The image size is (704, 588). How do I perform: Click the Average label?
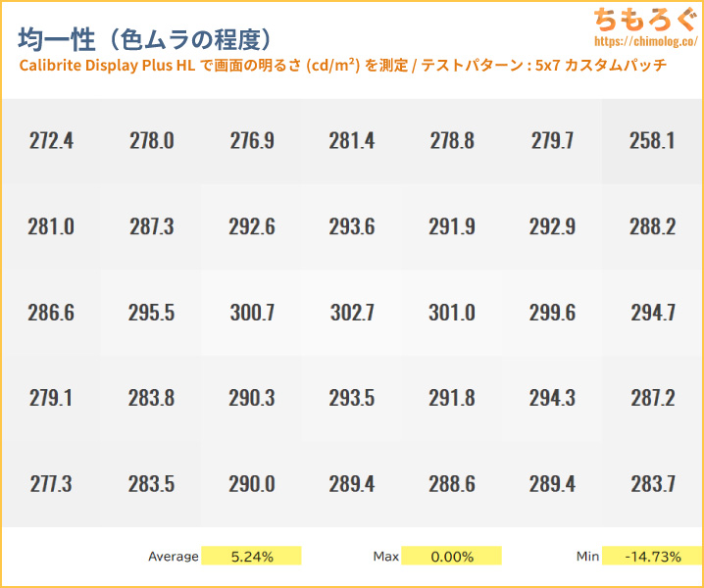click(173, 557)
